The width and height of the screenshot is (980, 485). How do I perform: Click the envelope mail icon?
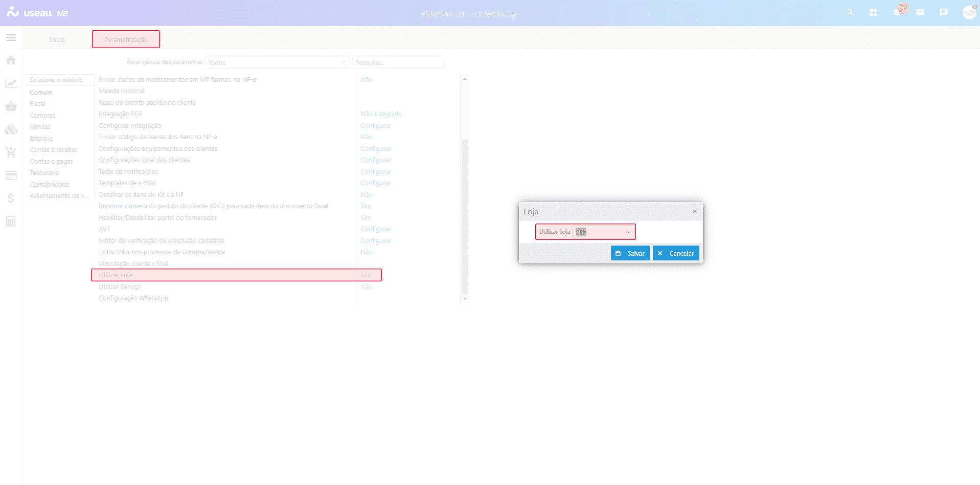920,12
